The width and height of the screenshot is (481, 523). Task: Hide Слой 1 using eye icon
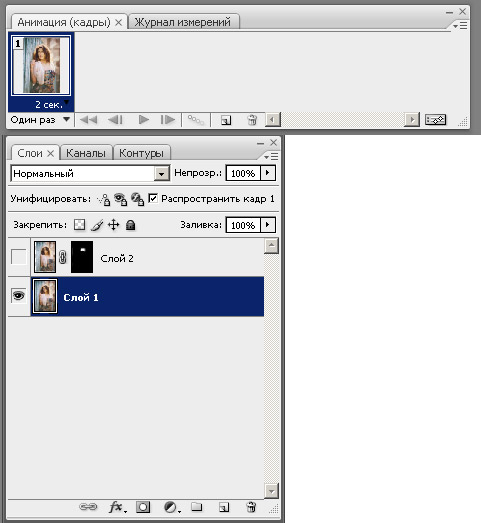click(19, 296)
